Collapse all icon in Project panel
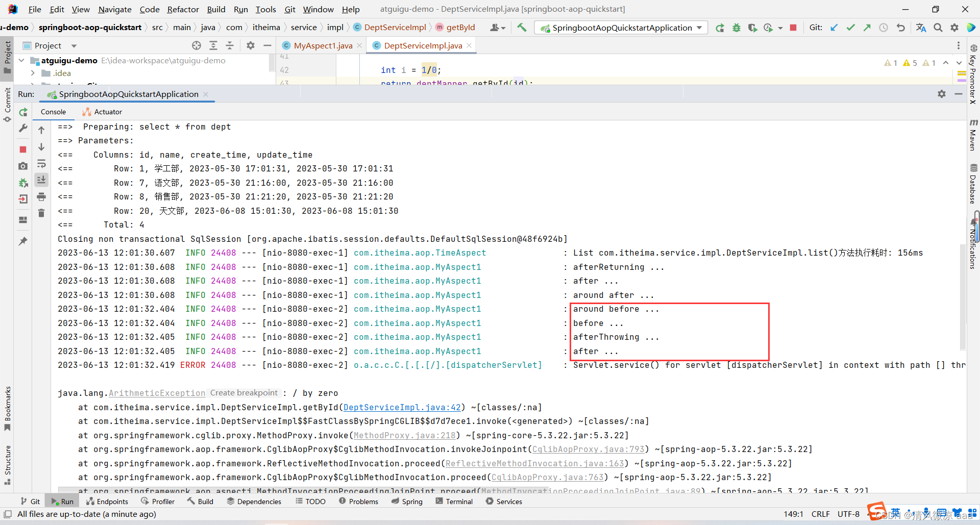The height and width of the screenshot is (525, 980). pos(230,45)
